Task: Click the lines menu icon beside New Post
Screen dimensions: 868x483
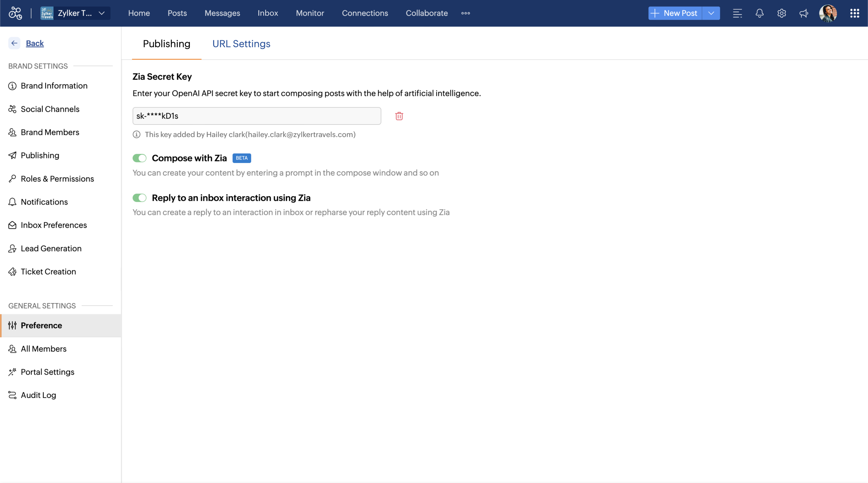Action: [x=737, y=13]
